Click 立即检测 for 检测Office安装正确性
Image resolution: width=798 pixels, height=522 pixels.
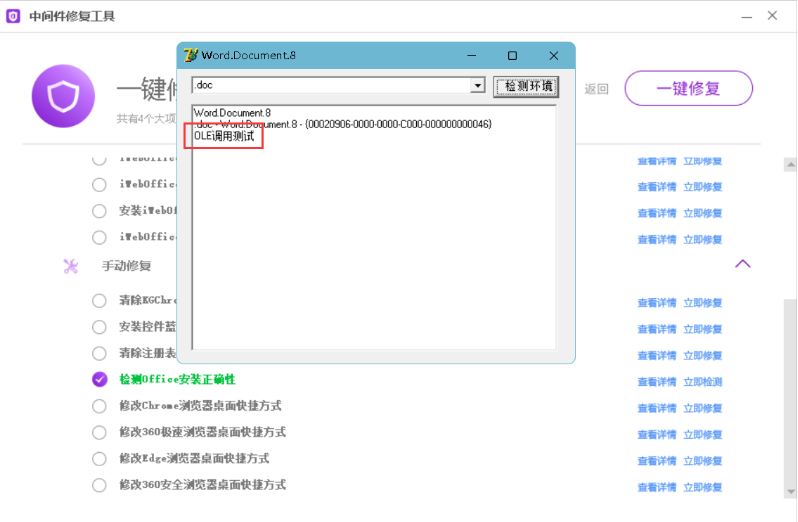(x=702, y=382)
